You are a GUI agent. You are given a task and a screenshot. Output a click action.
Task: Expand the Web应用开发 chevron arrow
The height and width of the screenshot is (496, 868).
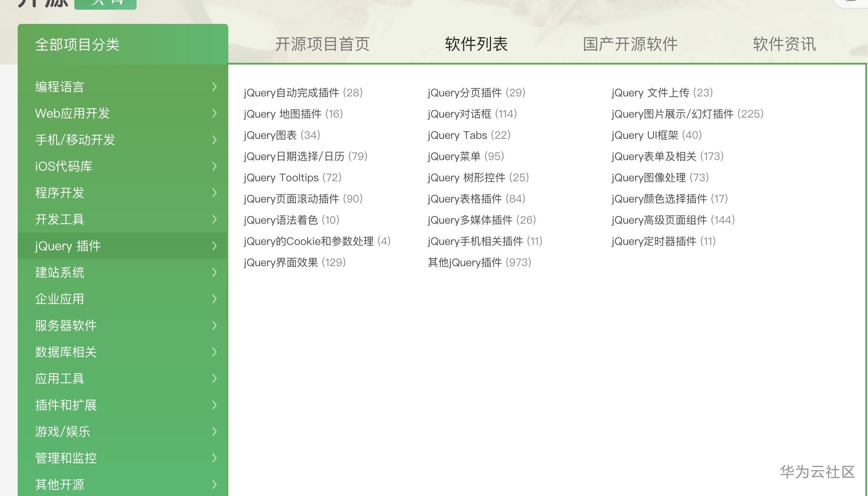coord(215,113)
